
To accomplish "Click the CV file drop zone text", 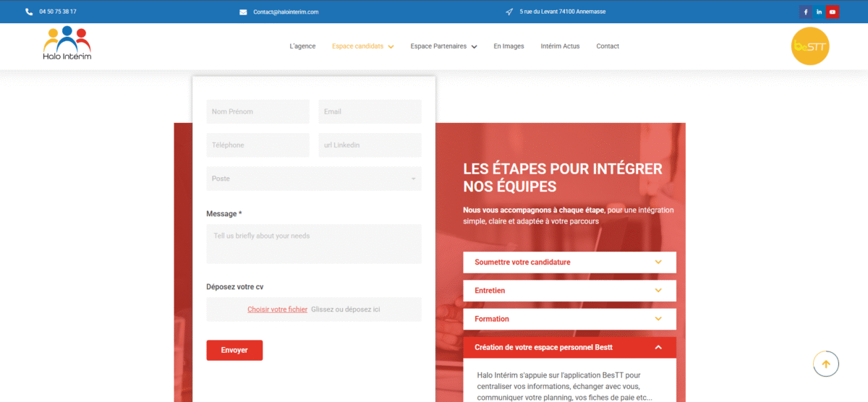I will point(346,309).
